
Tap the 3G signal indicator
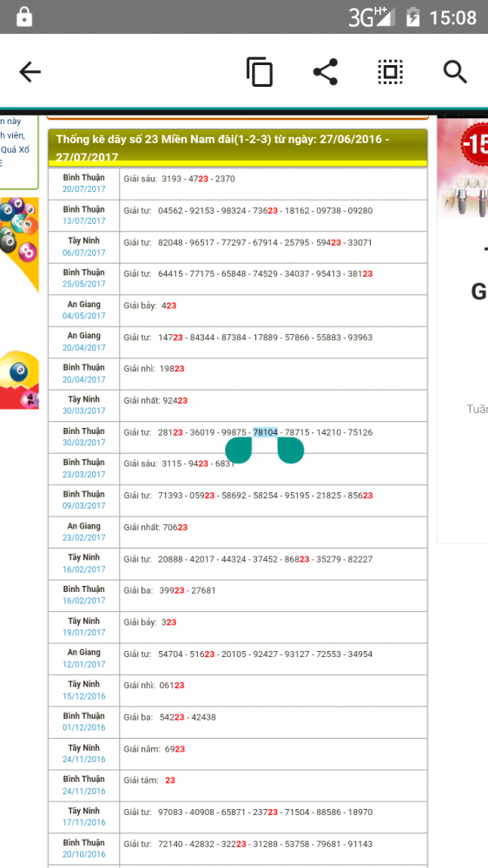pyautogui.click(x=372, y=16)
